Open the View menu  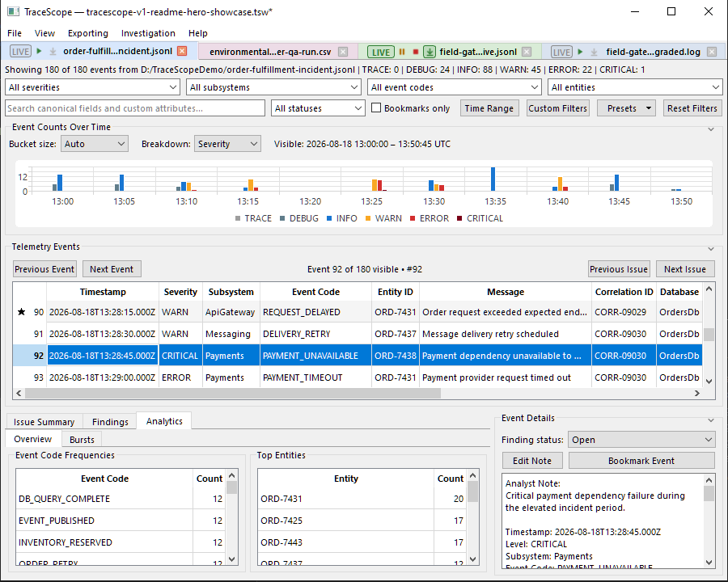44,33
